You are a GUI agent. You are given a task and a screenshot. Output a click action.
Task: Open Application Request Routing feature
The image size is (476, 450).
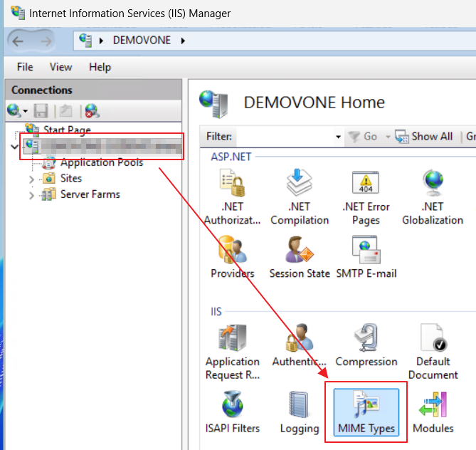(232, 352)
